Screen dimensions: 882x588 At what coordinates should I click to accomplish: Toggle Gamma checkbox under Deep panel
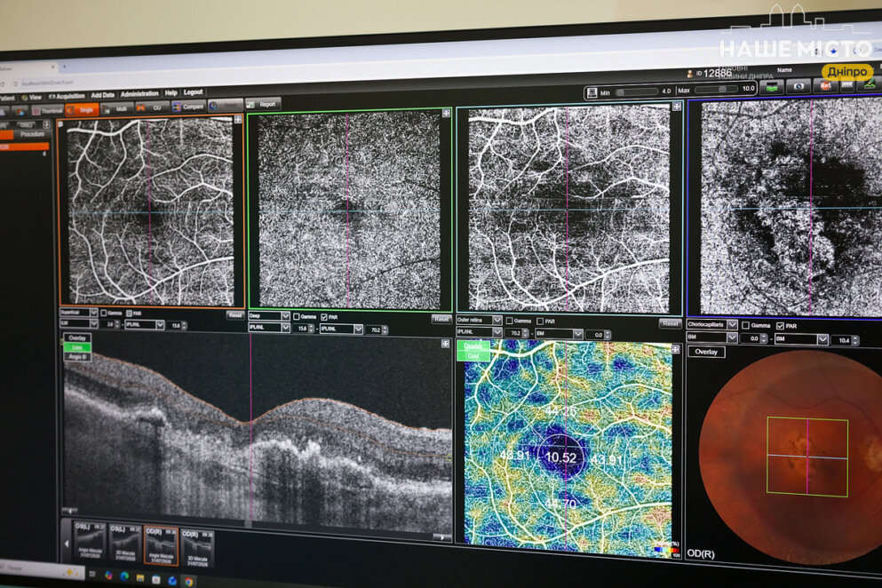[297, 317]
